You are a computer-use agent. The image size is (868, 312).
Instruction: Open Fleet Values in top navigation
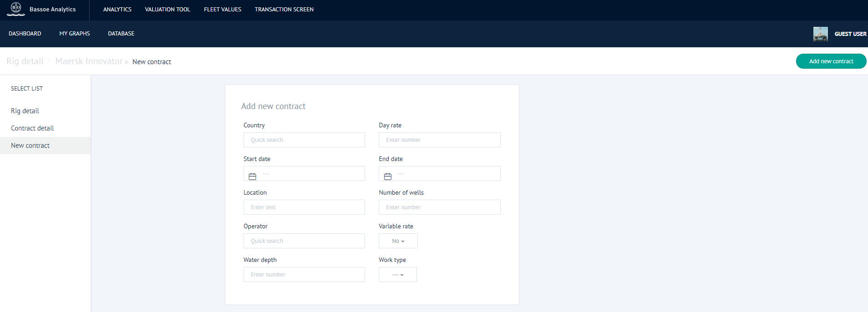tap(223, 10)
